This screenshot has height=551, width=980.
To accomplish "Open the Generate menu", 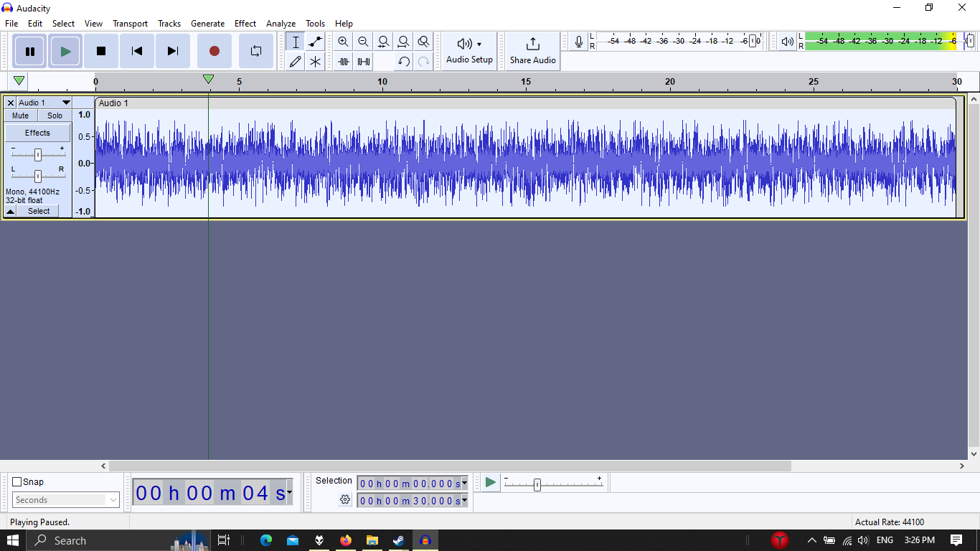I will [x=207, y=24].
